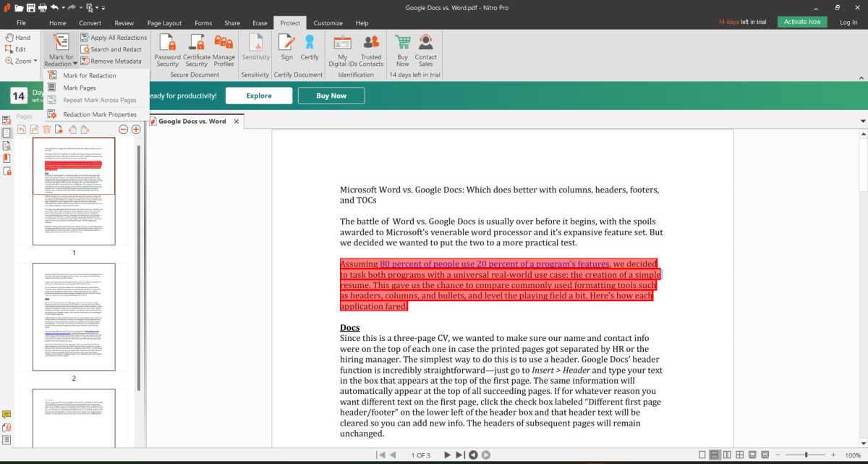Open Trusted Contacts

click(371, 51)
